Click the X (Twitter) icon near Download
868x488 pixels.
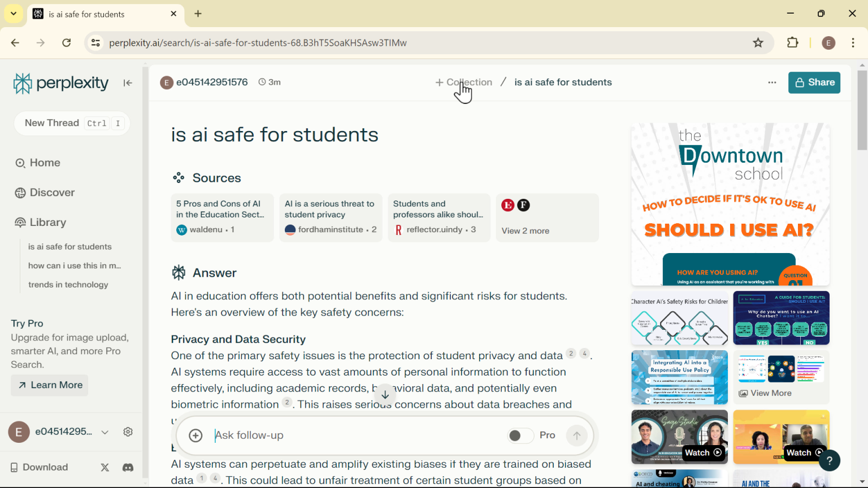pos(105,468)
